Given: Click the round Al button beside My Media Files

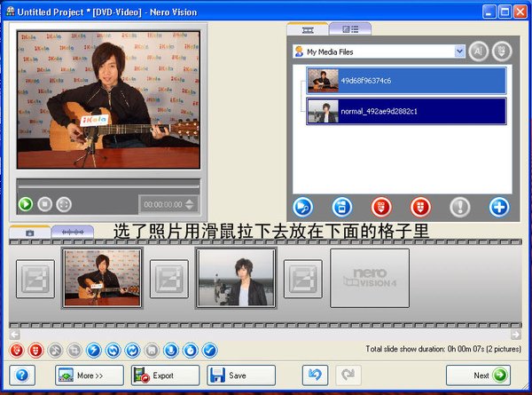Looking at the screenshot, I should point(479,51).
